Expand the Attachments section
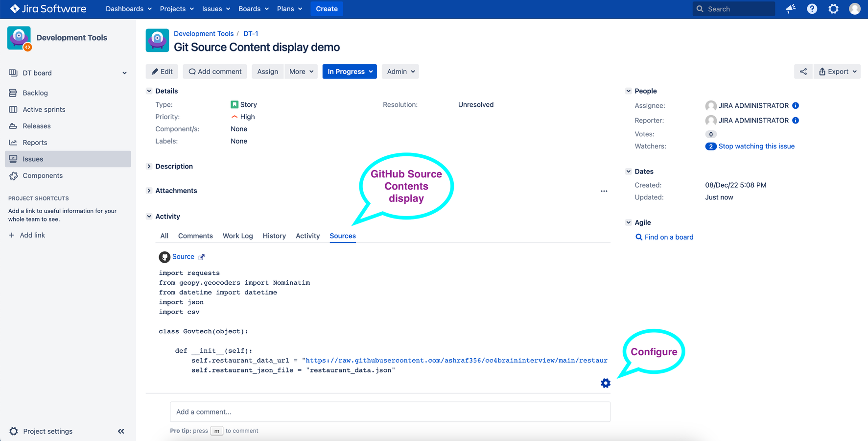 [x=149, y=191]
